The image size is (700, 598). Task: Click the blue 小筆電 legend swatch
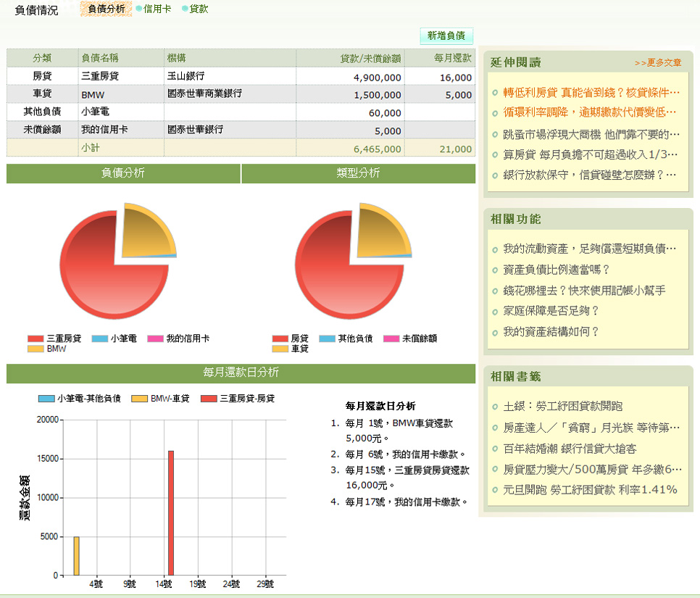[x=99, y=339]
